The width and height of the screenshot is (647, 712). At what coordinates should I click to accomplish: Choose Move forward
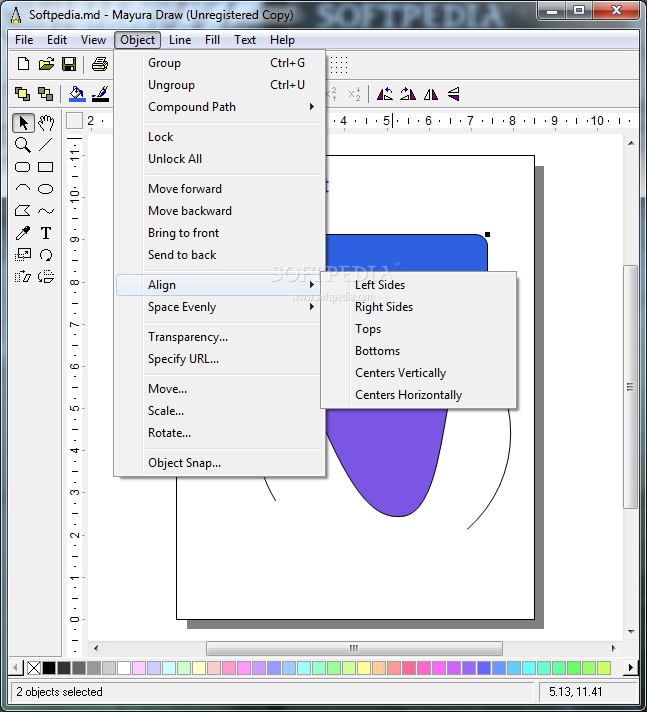click(x=220, y=188)
